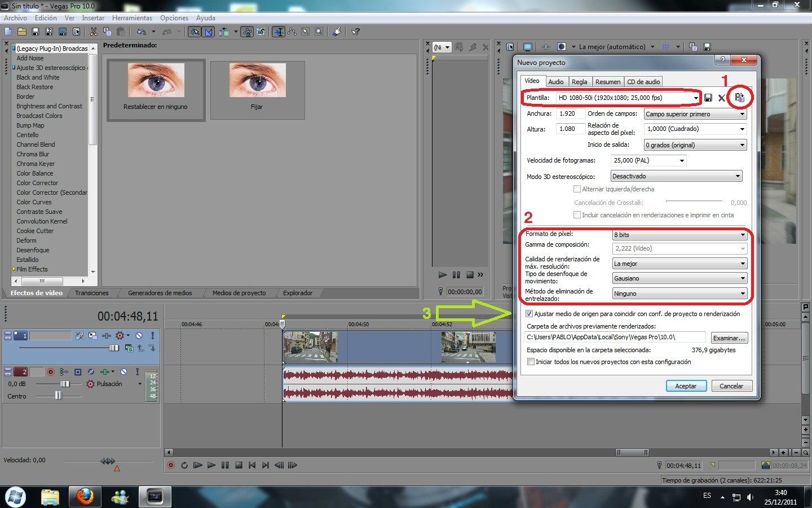Open the Resumen tab
Screen dimensions: 812x508
608,82
